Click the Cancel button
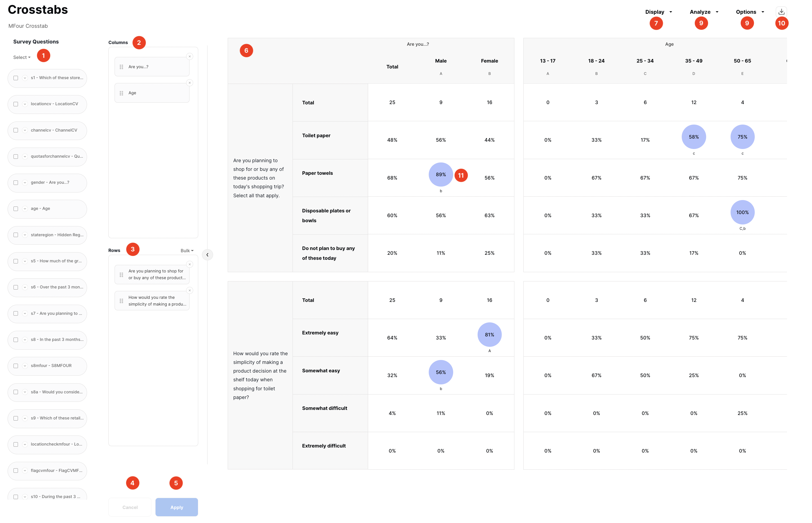Screen dimensions: 812x523 point(130,507)
